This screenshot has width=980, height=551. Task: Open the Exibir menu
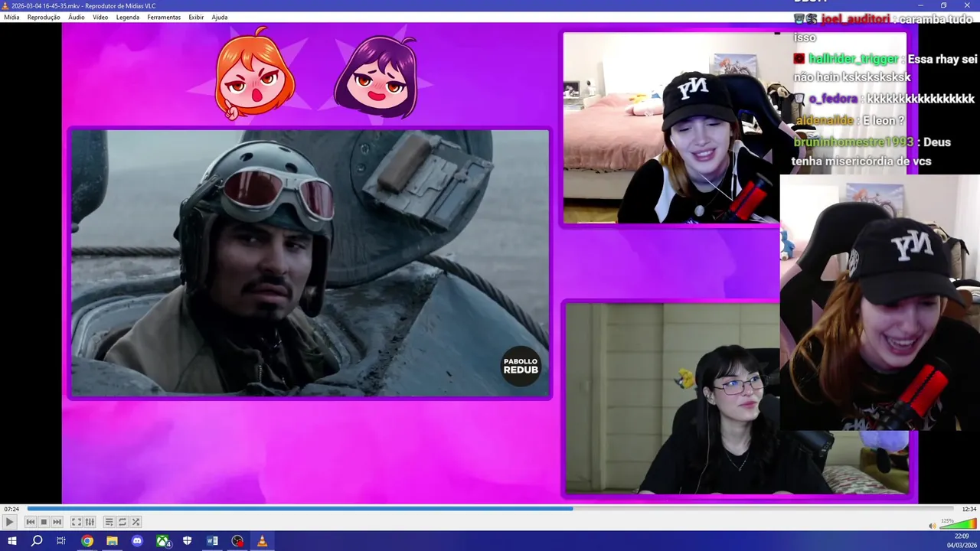click(196, 17)
